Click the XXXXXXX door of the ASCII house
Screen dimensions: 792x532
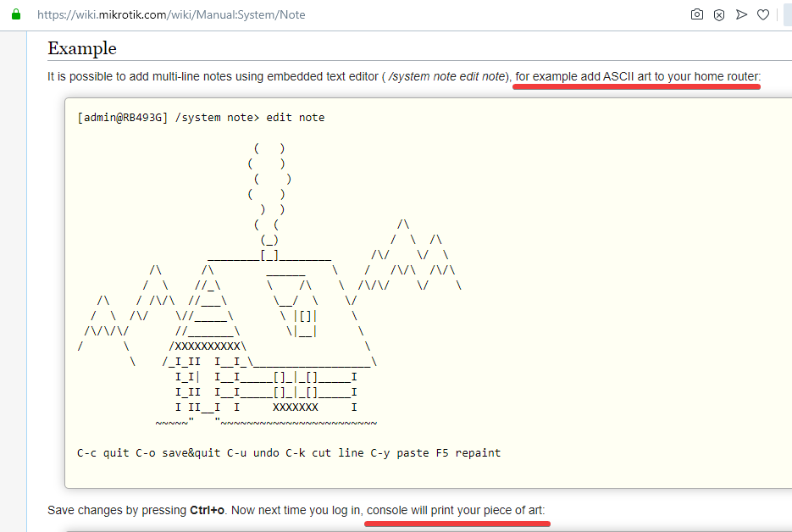[x=296, y=407]
